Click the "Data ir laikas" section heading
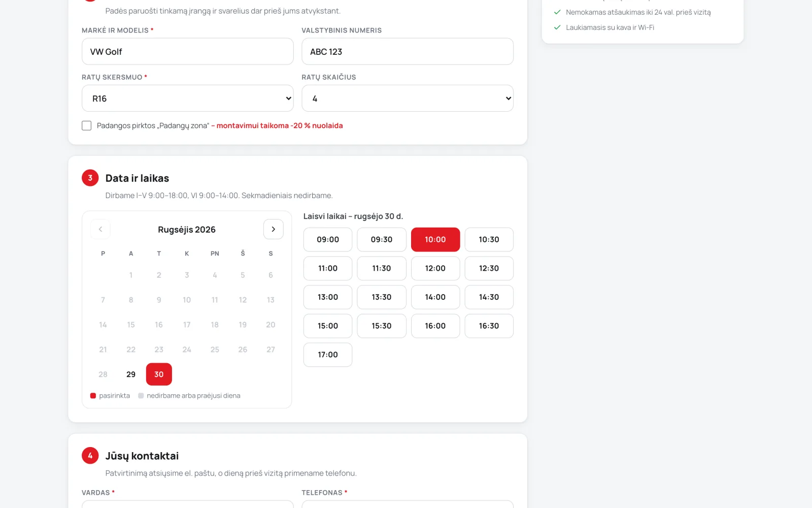 [x=137, y=178]
